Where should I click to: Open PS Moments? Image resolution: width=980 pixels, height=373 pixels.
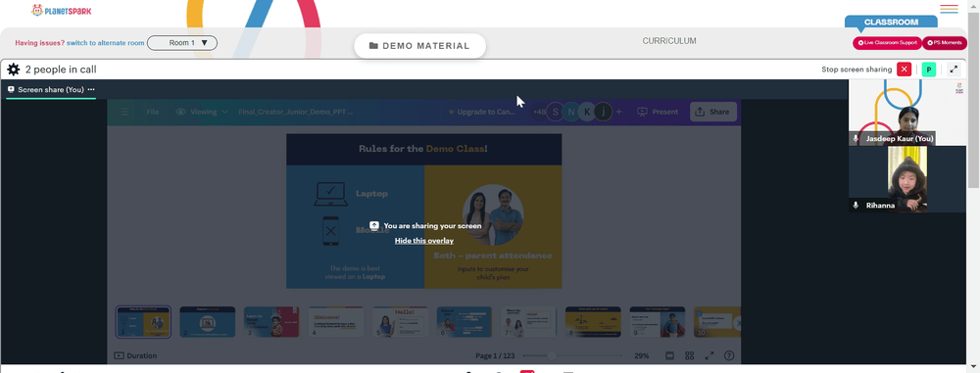pos(945,43)
